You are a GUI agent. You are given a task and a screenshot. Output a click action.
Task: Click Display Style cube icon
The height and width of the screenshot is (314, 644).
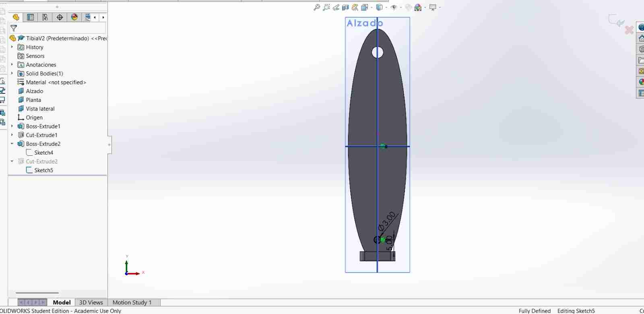tap(379, 7)
